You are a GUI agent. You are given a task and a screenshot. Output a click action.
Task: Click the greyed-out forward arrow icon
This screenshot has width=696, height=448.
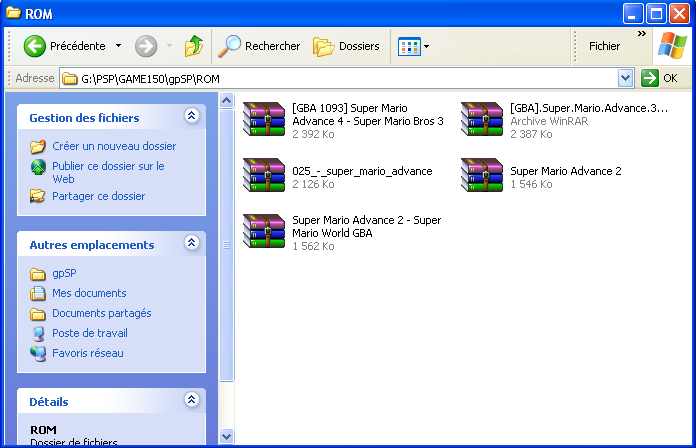(146, 46)
